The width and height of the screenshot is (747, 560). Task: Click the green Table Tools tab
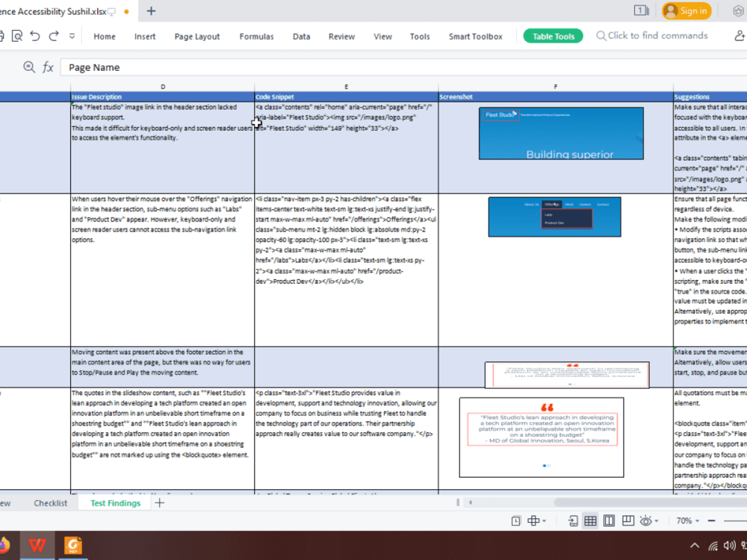tap(553, 36)
